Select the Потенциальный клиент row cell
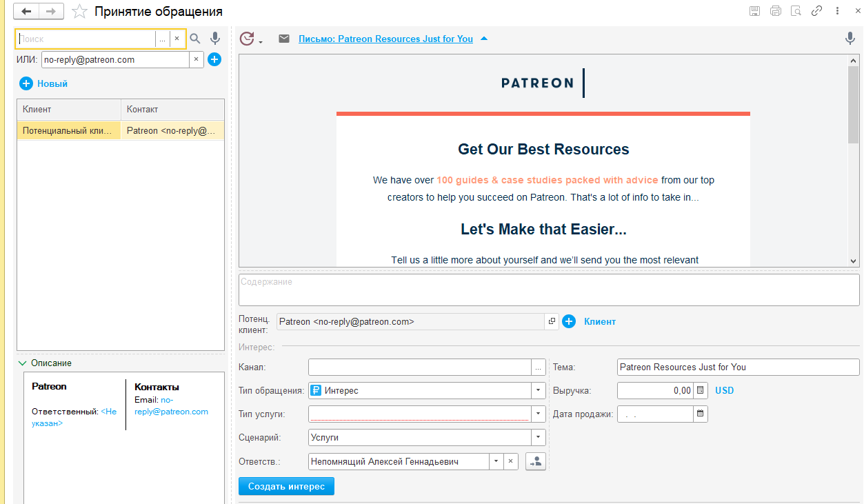The image size is (864, 504). pyautogui.click(x=69, y=130)
